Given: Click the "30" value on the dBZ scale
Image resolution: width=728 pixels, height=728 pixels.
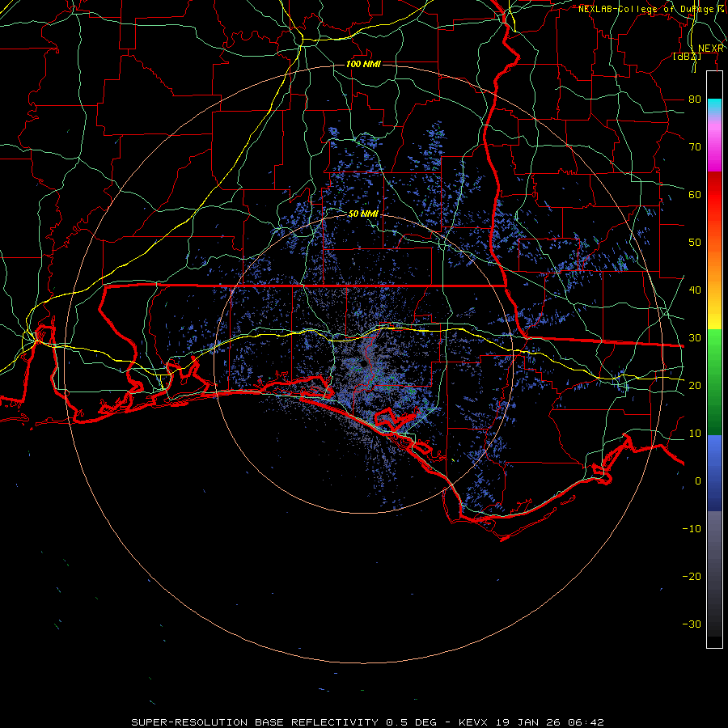Looking at the screenshot, I should [695, 338].
